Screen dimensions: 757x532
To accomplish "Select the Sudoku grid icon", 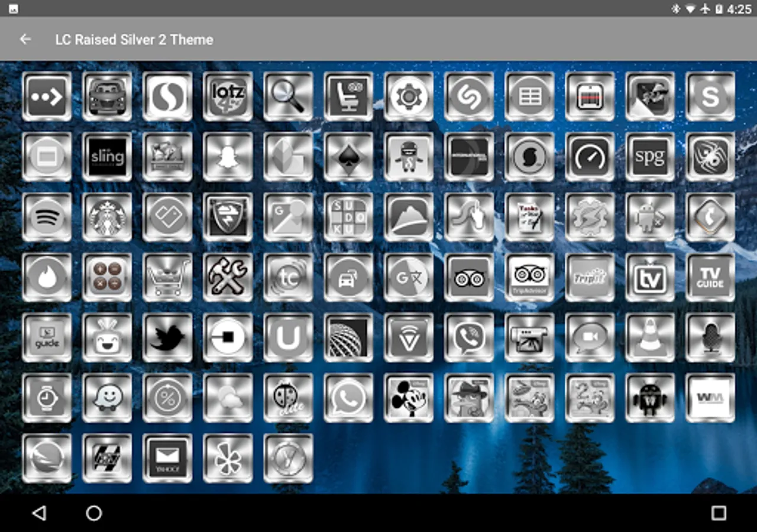I will coord(348,217).
